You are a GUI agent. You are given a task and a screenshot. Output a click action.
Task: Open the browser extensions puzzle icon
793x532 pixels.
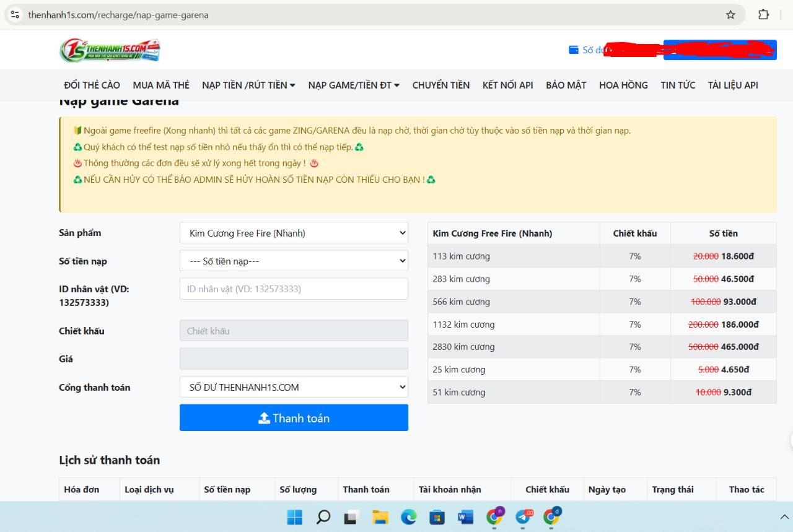coord(763,15)
